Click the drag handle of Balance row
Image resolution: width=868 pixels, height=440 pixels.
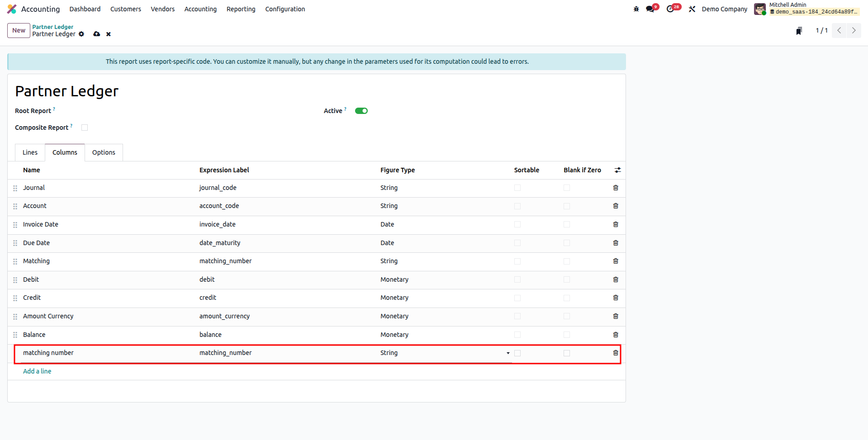(15, 335)
